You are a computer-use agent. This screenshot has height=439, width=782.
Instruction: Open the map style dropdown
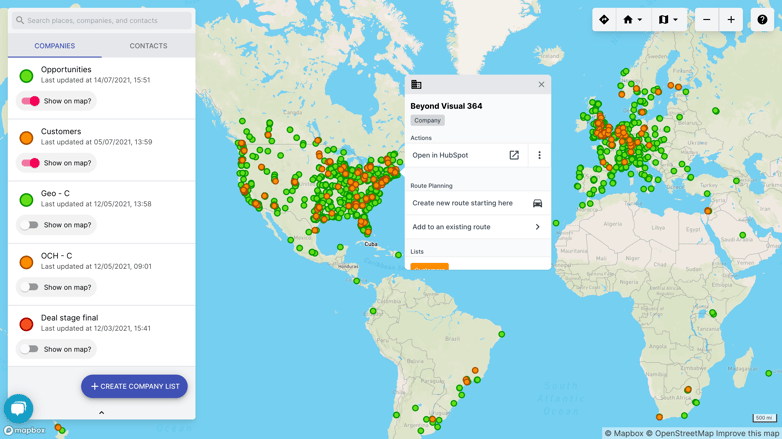tap(668, 19)
